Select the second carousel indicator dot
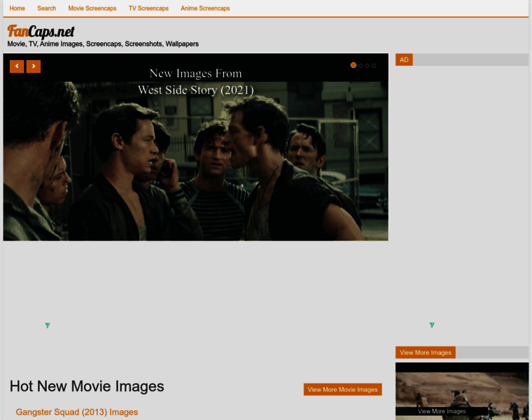532x420 pixels. click(360, 66)
